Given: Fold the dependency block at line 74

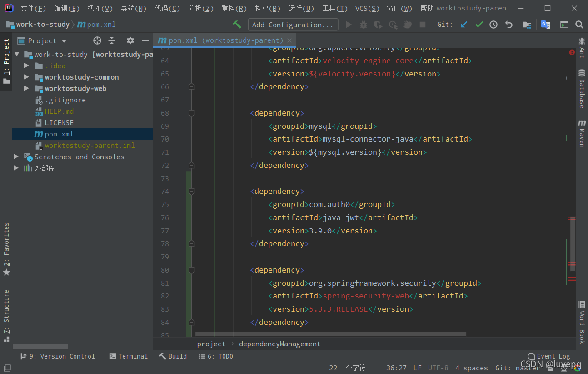Looking at the screenshot, I should pos(192,192).
